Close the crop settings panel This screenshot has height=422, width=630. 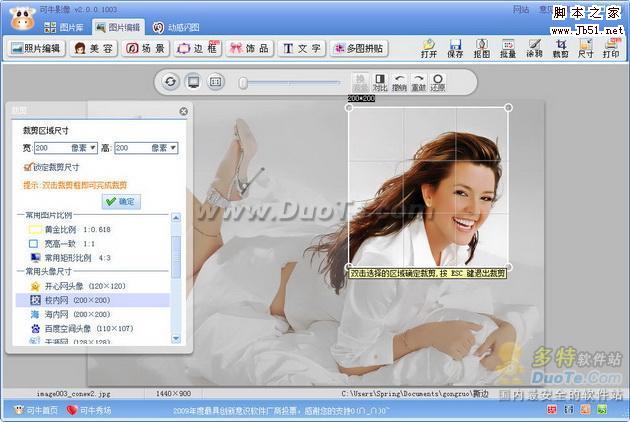[x=183, y=111]
